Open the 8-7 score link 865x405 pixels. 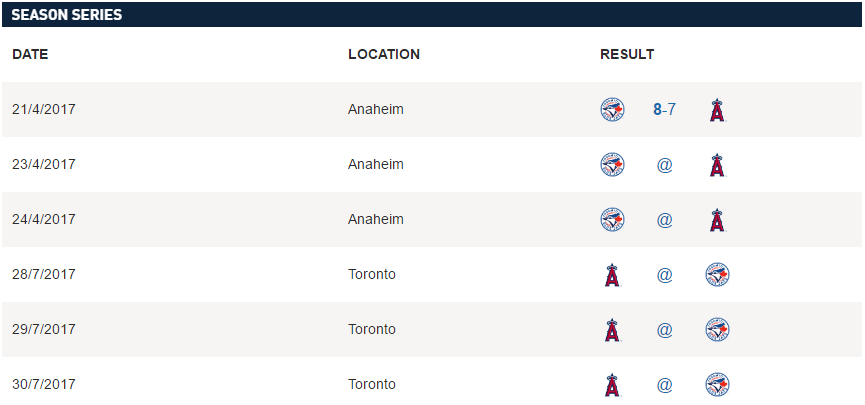pos(665,109)
